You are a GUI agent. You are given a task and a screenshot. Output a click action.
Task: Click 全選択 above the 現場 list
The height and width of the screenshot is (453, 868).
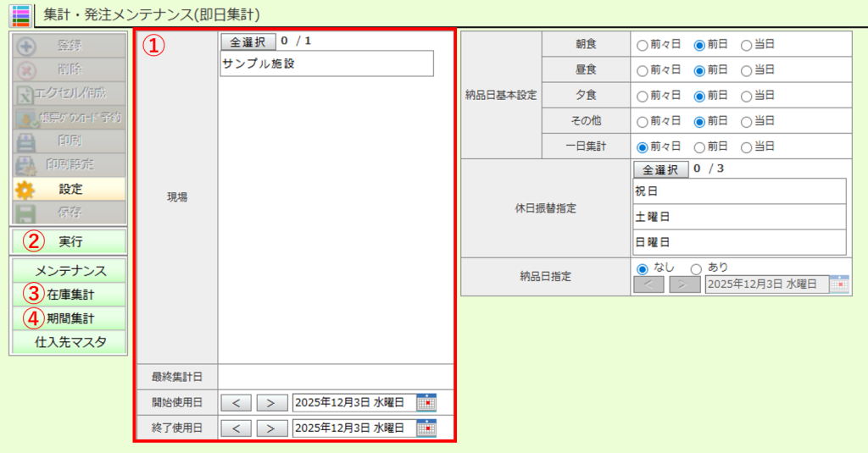coord(248,41)
